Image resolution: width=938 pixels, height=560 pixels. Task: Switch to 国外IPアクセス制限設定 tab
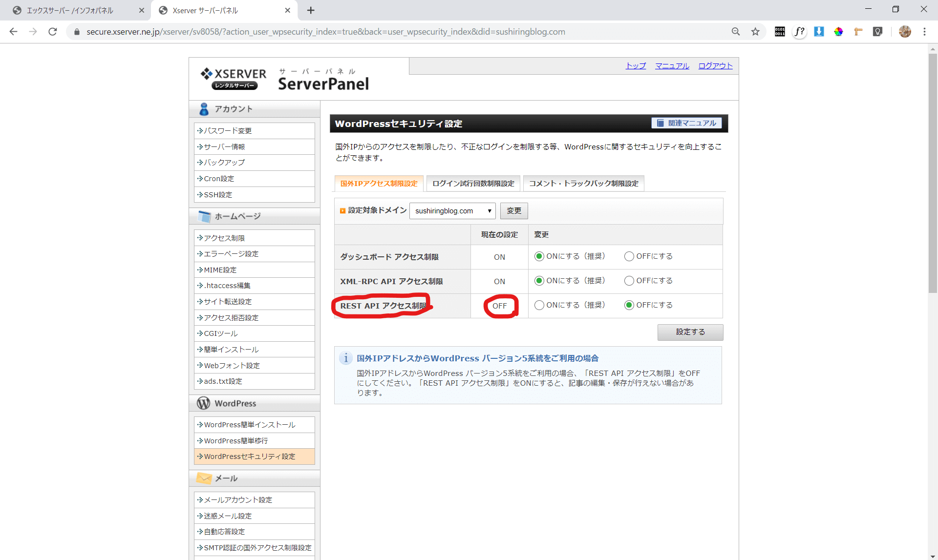[x=379, y=184]
